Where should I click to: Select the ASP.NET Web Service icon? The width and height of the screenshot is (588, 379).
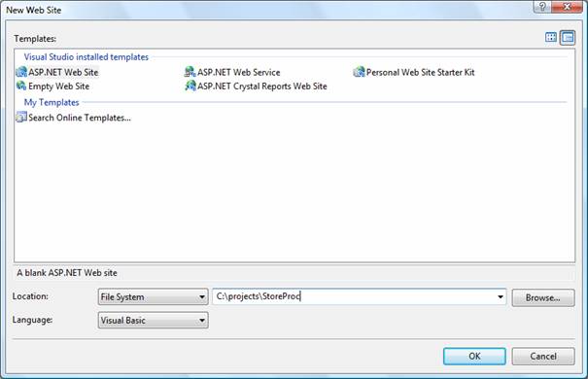pyautogui.click(x=190, y=72)
